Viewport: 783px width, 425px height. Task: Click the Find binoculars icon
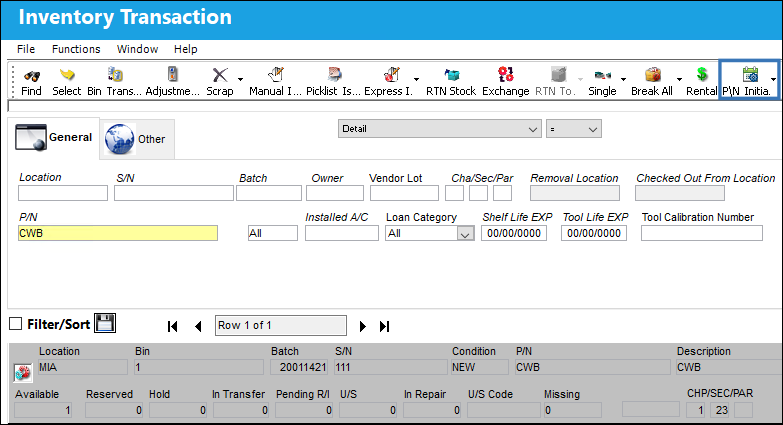[31, 76]
